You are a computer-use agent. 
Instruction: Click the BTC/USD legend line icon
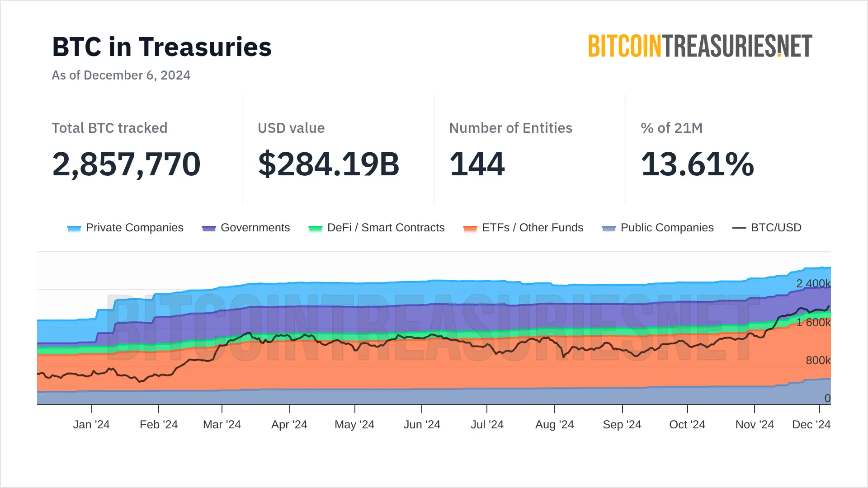coord(739,228)
